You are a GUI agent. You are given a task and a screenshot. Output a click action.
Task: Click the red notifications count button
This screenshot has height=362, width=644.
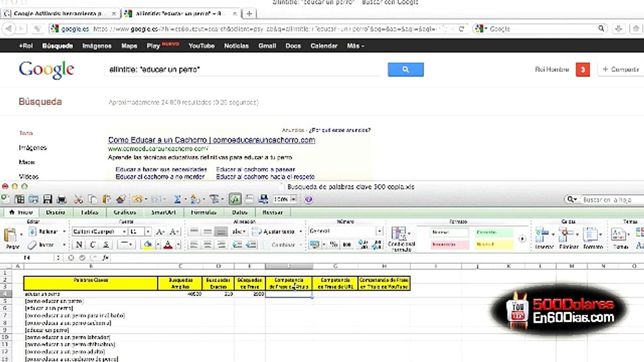(x=583, y=70)
